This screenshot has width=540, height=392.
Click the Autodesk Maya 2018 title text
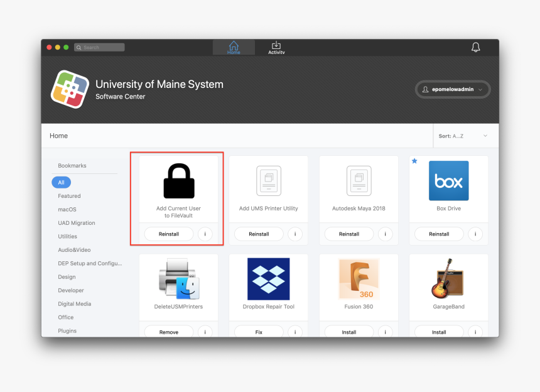click(359, 209)
